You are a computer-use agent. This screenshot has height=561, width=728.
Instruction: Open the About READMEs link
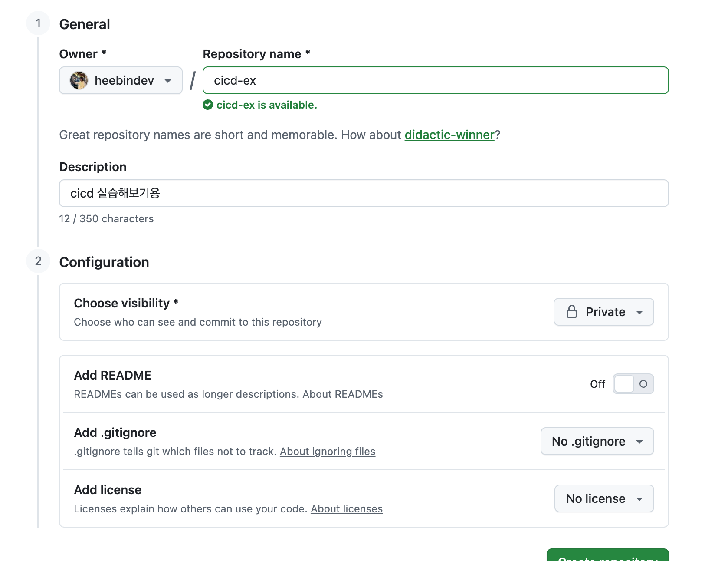343,394
